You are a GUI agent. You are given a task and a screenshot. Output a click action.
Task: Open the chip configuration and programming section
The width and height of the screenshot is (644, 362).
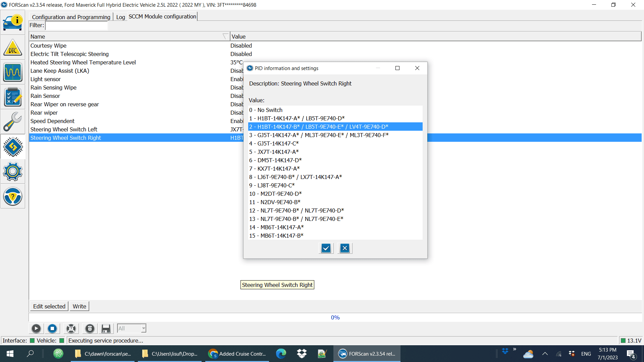pyautogui.click(x=13, y=147)
